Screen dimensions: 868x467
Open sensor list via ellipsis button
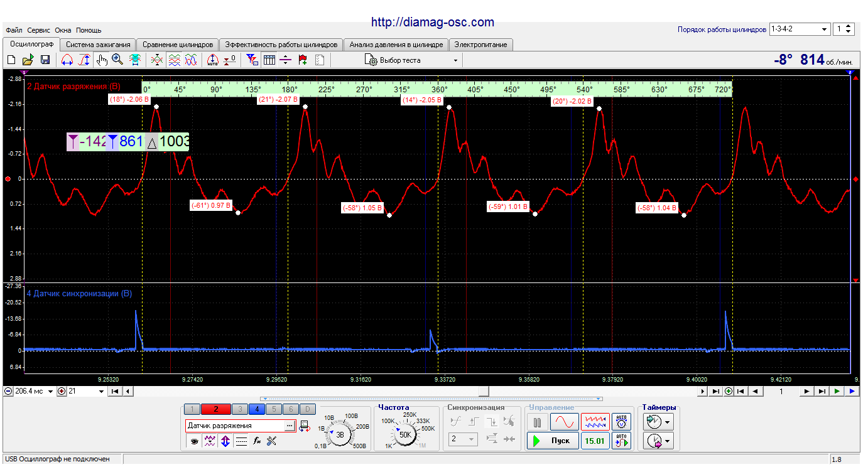(x=289, y=426)
